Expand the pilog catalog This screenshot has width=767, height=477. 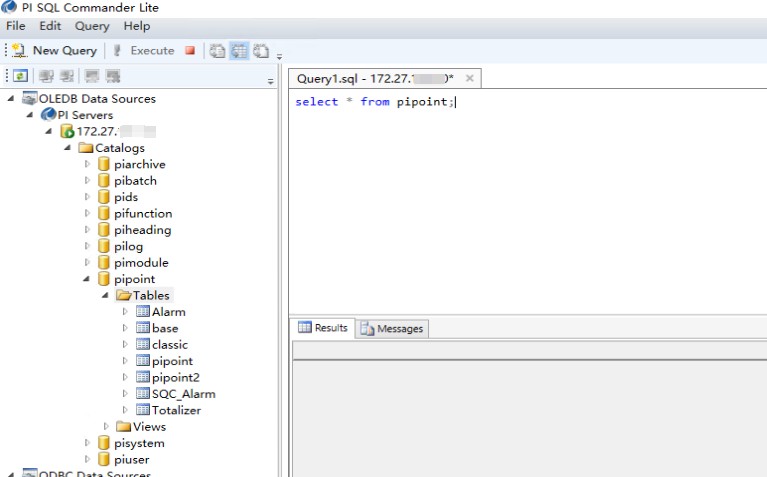click(87, 246)
